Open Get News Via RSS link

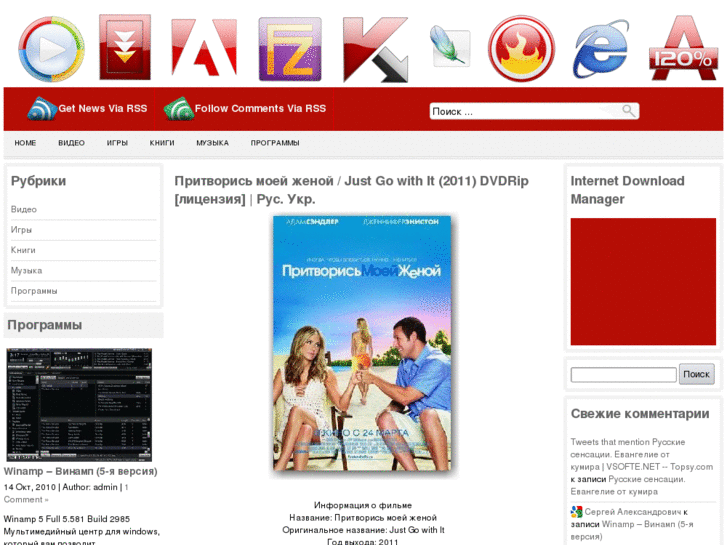102,109
